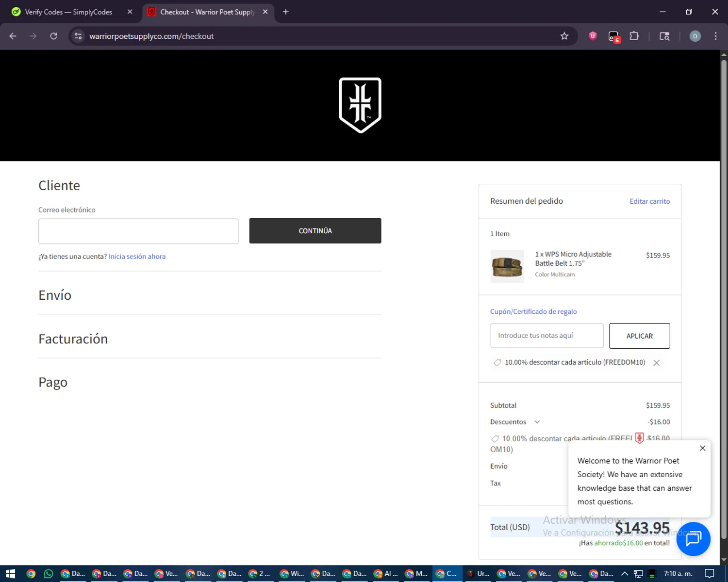The width and height of the screenshot is (728, 582).
Task: Click the Cliente heading
Action: 59,185
